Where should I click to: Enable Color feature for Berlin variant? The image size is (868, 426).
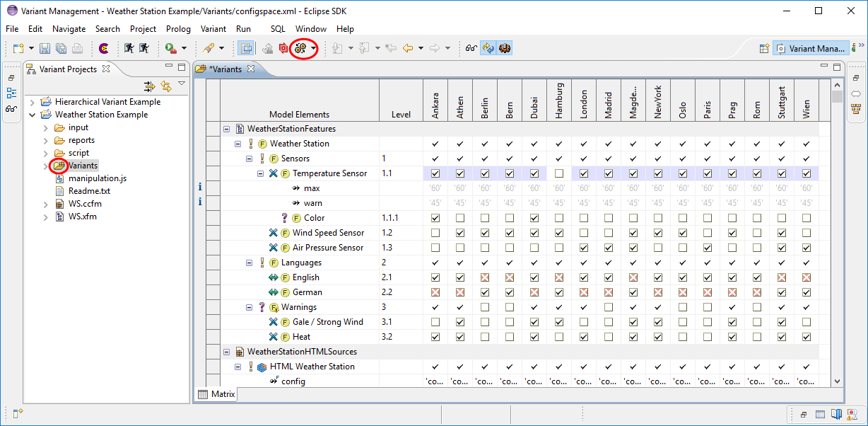click(484, 217)
